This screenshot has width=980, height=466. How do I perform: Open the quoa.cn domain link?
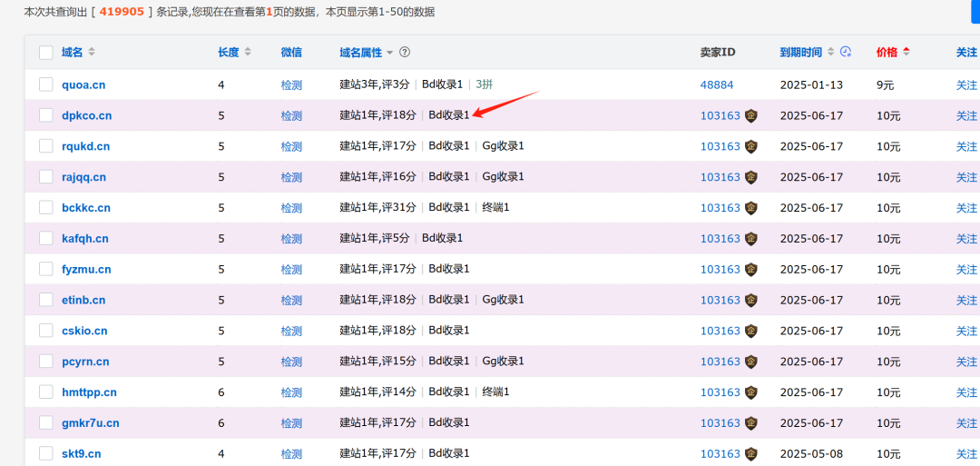tap(83, 85)
